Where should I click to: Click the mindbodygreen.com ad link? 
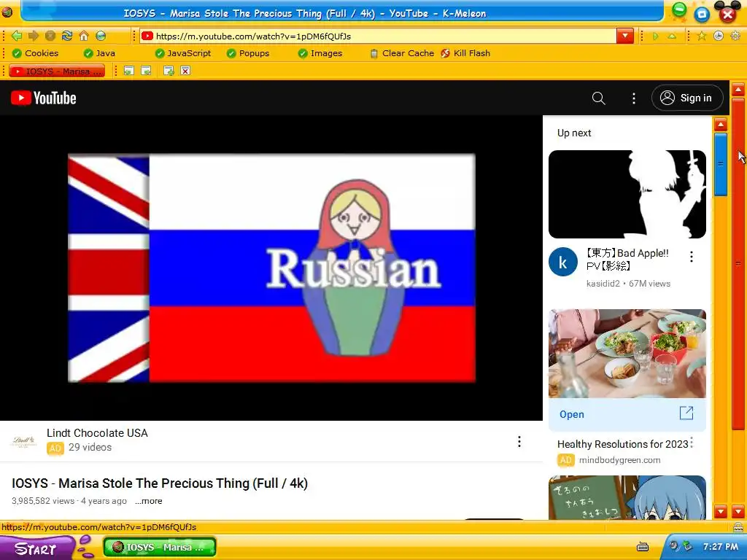point(619,460)
